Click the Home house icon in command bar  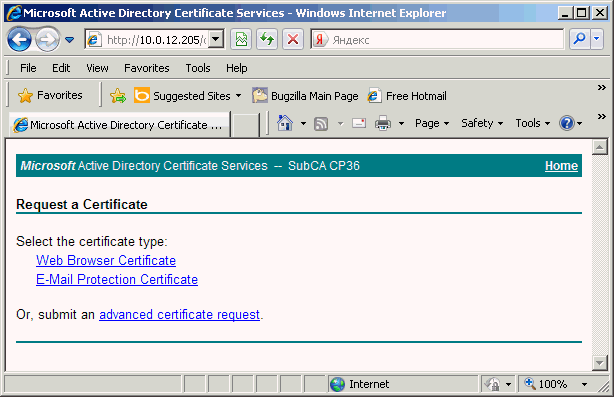(x=285, y=123)
